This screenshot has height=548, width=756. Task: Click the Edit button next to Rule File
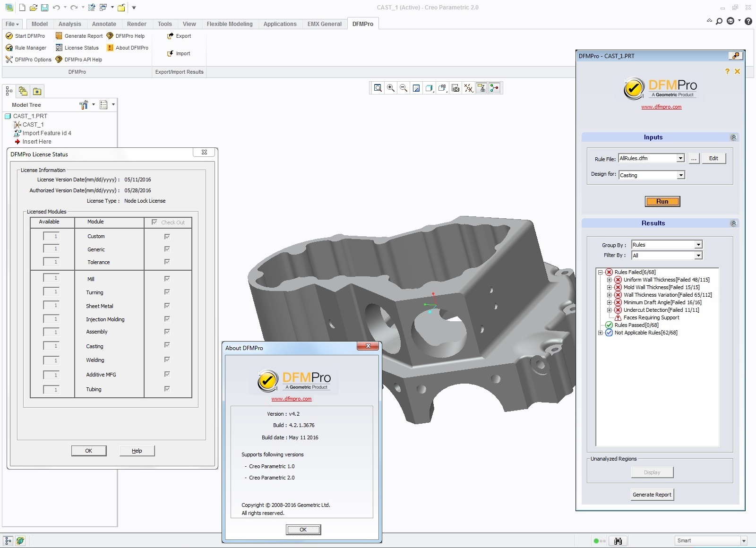[713, 158]
